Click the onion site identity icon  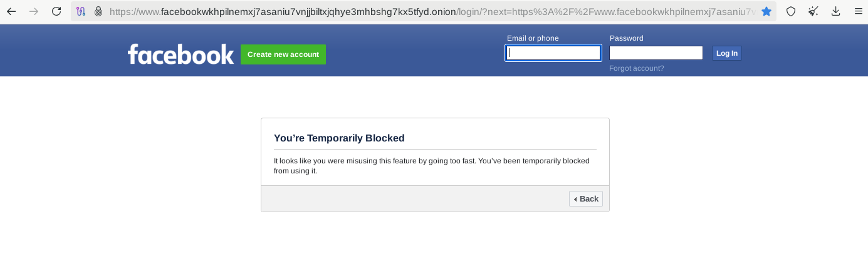[x=98, y=11]
